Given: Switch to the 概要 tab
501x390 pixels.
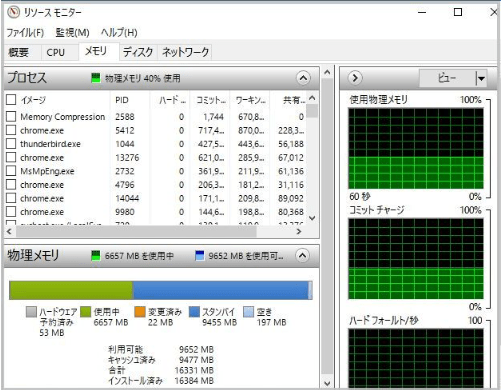Looking at the screenshot, I should [23, 52].
